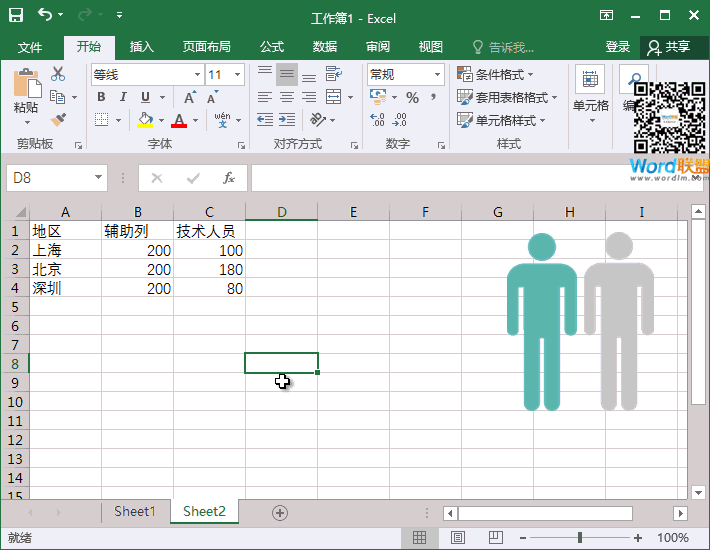Click 登录 to sign in
Screen dimensions: 710x550
618,47
